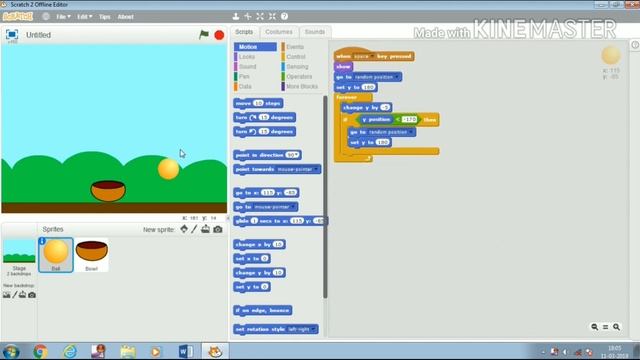The width and height of the screenshot is (640, 360).
Task: Paint a new backdrop icon
Action: pos(15,295)
